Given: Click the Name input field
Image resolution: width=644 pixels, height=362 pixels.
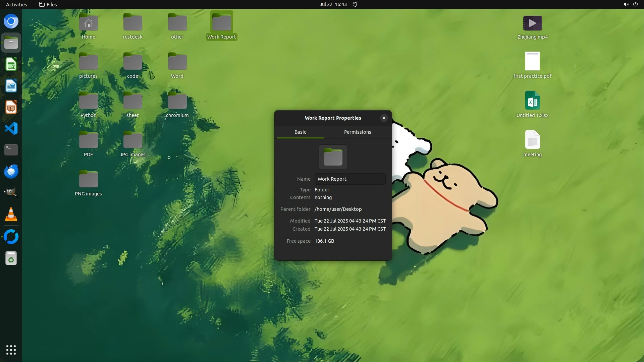Looking at the screenshot, I should tap(350, 179).
